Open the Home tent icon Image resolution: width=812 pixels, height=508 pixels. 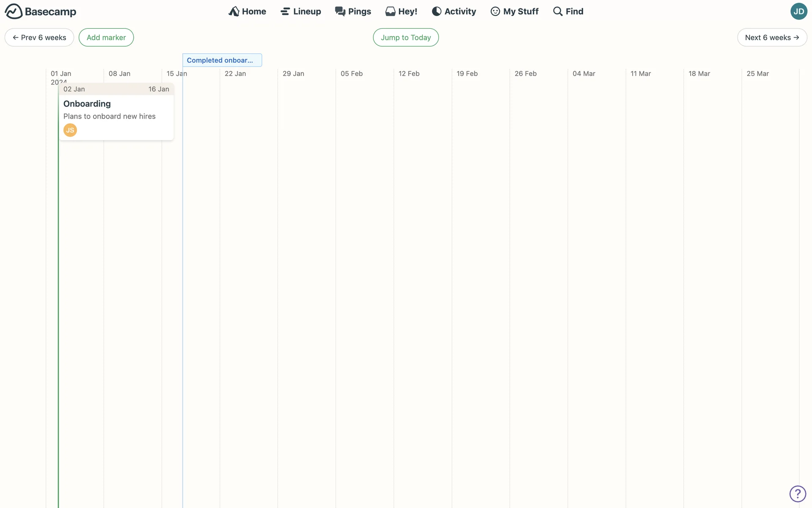pyautogui.click(x=234, y=11)
